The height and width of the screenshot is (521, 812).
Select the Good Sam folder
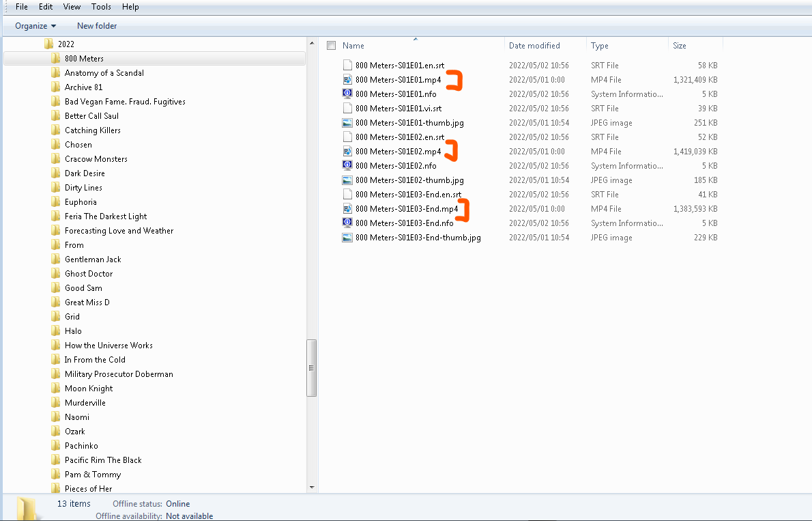click(x=83, y=287)
